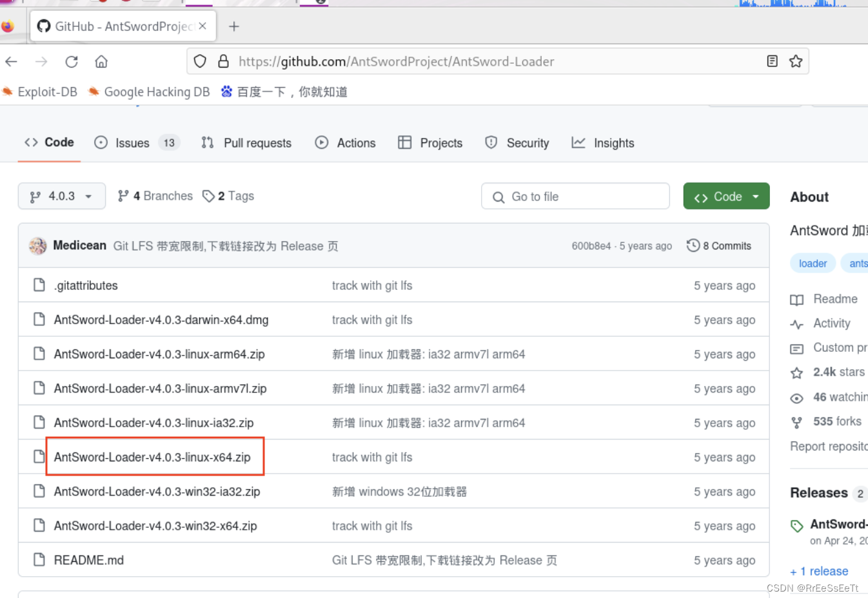This screenshot has height=598, width=868.
Task: Click the eye icon beside 46 watching
Action: tap(798, 397)
